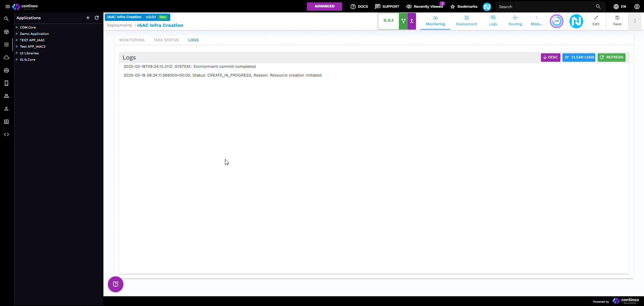Image resolution: width=644 pixels, height=306 pixels.
Task: Toggle log sort order with DESC
Action: 550,57
